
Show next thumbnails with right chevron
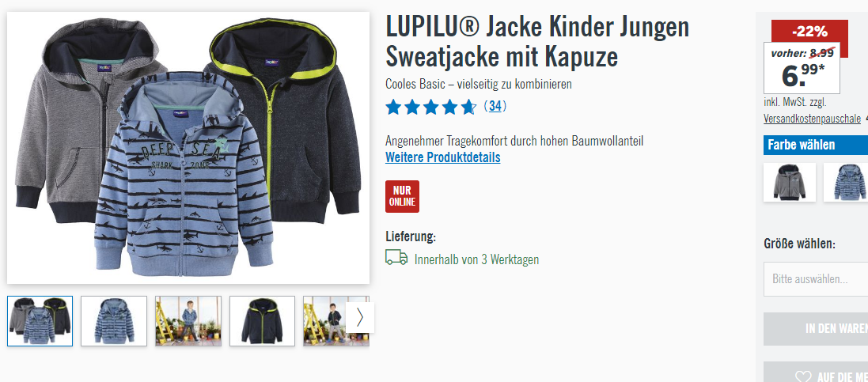[x=360, y=317]
